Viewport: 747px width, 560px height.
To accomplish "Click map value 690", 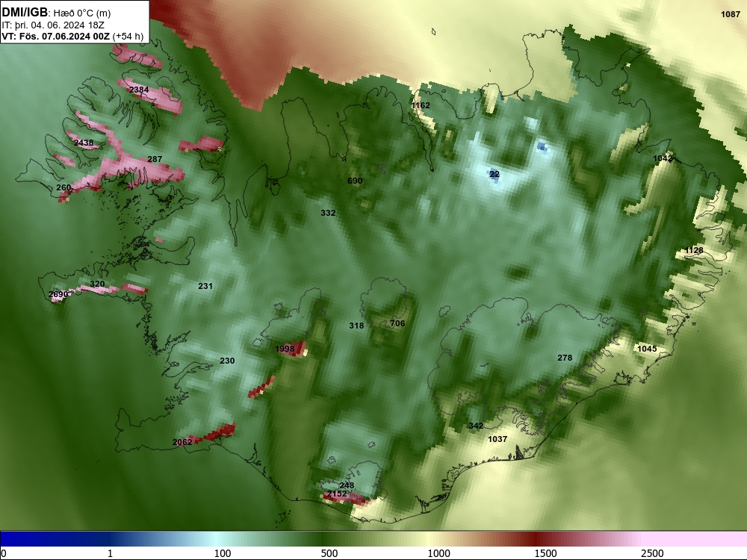I will 355,181.
